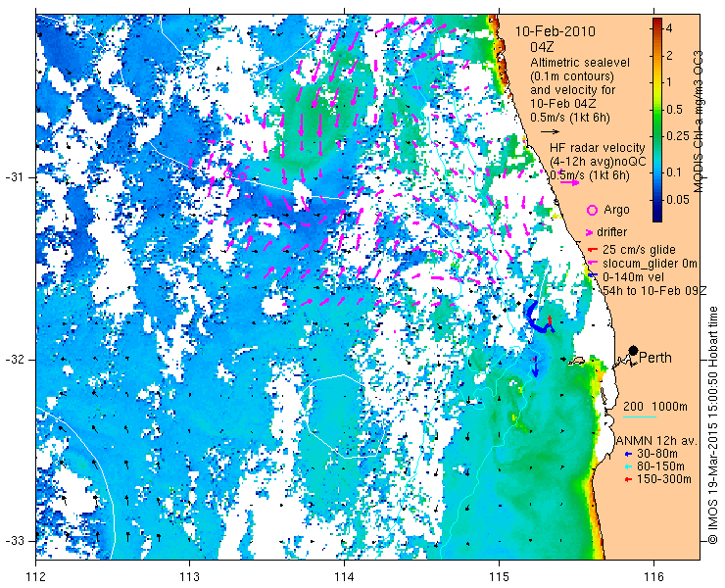The image size is (725, 588).
Task: Click the longitude axis label '113'
Action: click(x=189, y=577)
